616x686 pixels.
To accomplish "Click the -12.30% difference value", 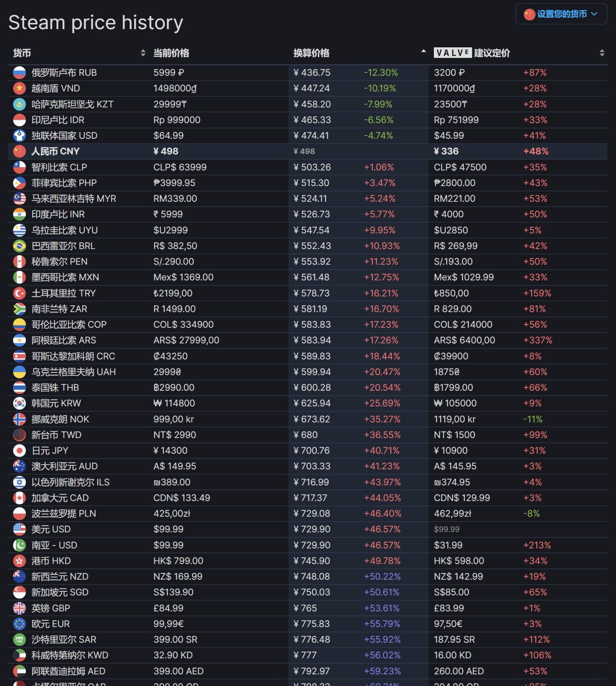I will (x=381, y=73).
